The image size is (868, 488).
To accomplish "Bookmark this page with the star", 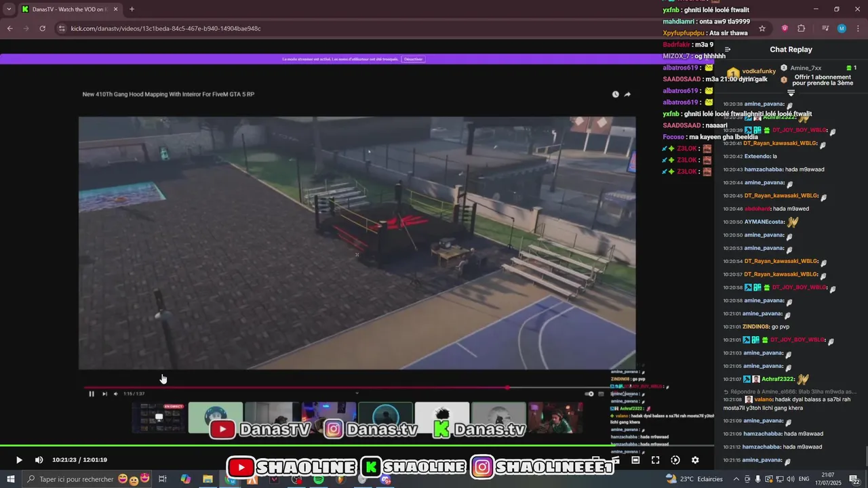I will pyautogui.click(x=762, y=28).
